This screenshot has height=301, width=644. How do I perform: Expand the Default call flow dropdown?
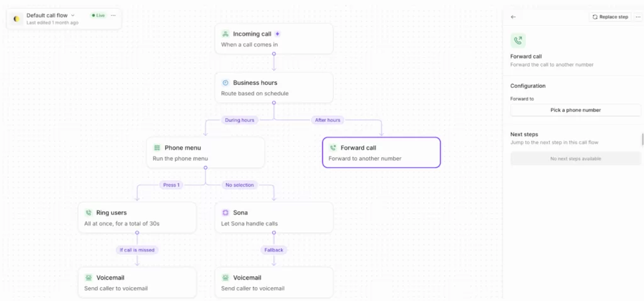click(x=73, y=15)
